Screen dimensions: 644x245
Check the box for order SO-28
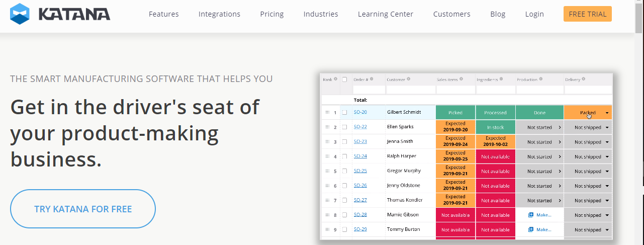tap(344, 215)
